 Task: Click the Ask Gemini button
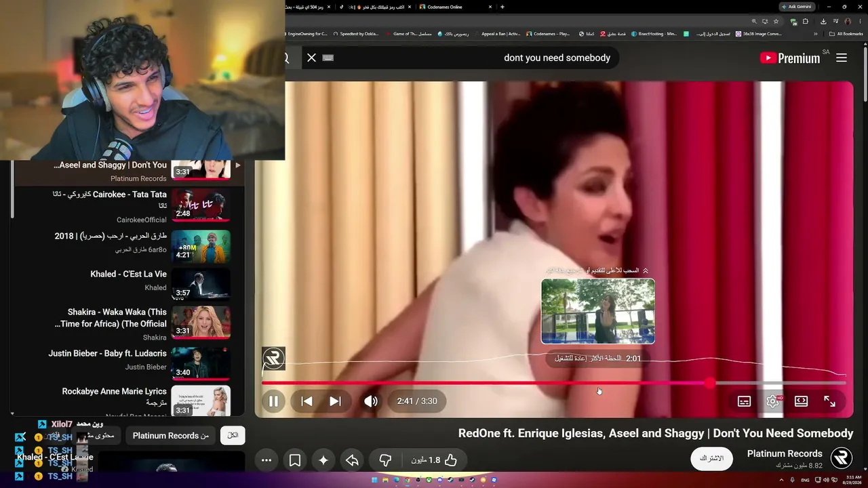pyautogui.click(x=798, y=7)
